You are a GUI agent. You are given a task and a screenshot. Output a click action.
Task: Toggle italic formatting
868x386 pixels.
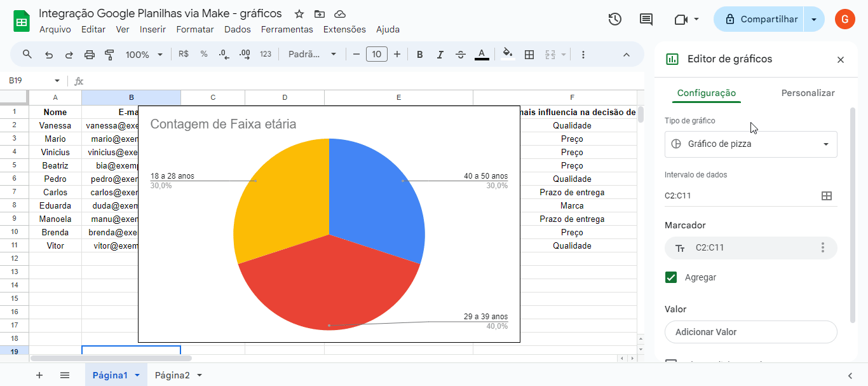[440, 54]
